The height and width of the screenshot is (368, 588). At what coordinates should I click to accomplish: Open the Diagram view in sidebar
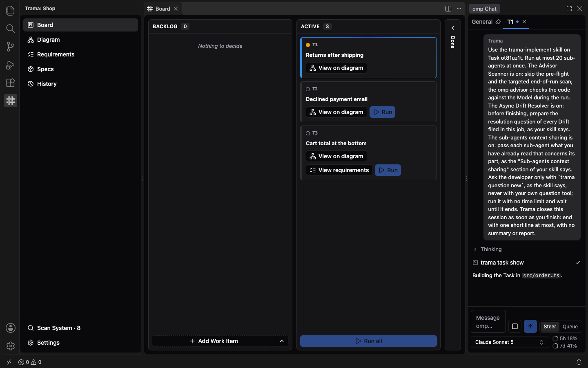click(x=80, y=40)
